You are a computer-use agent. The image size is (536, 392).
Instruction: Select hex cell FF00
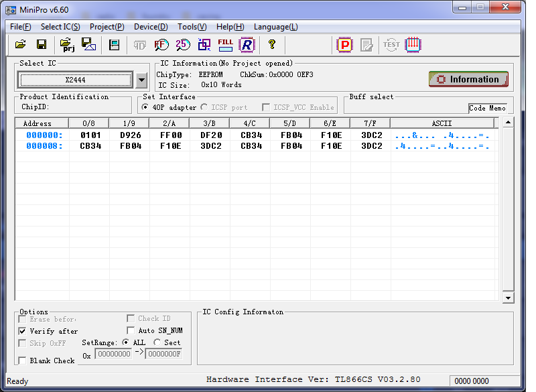[171, 135]
